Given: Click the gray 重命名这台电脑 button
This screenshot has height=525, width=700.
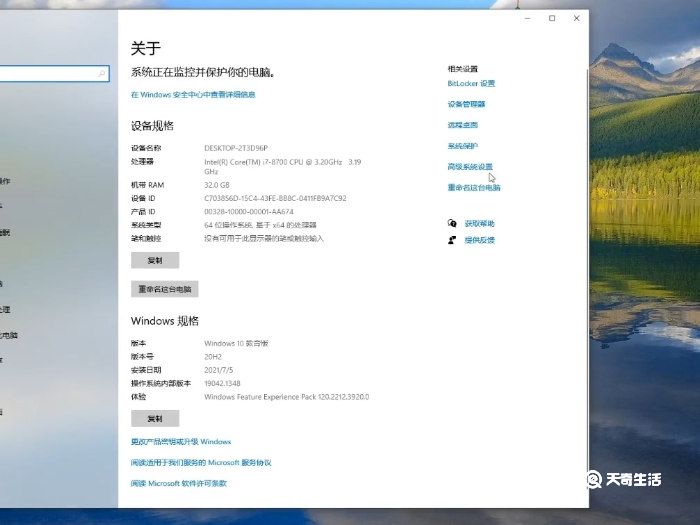Looking at the screenshot, I should tap(165, 289).
